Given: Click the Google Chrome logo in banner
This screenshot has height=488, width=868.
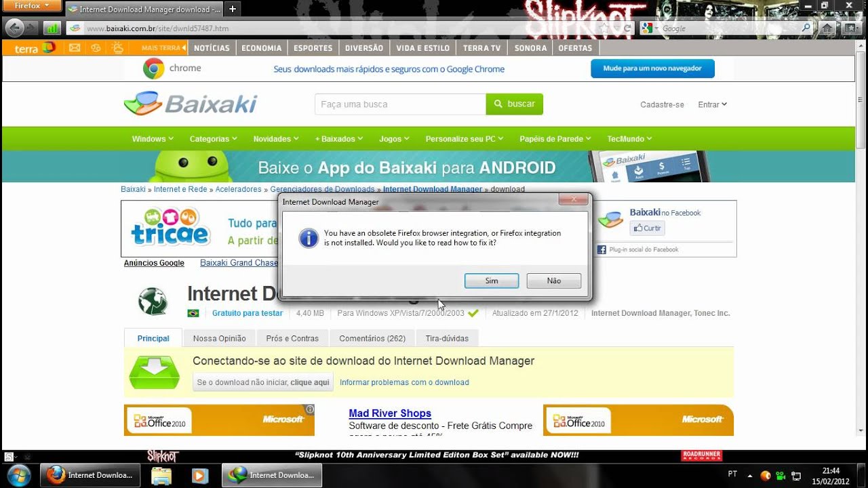Looking at the screenshot, I should [x=154, y=68].
